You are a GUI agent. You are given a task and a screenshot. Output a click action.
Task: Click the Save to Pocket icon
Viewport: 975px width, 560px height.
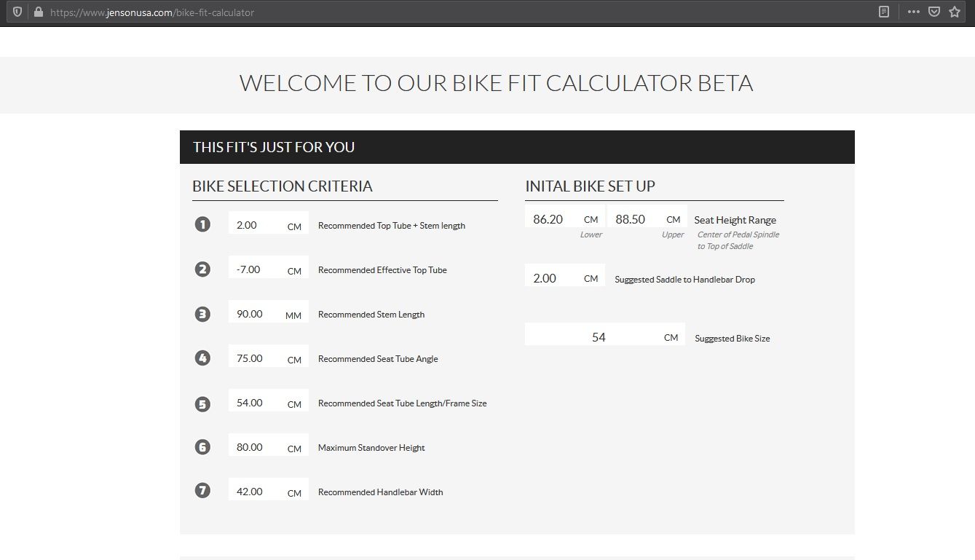pos(933,12)
